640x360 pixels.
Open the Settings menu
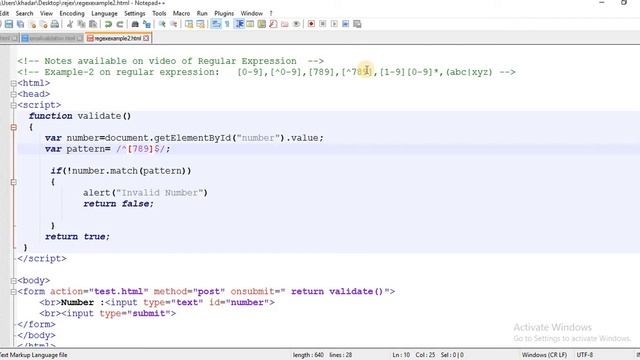[x=135, y=13]
